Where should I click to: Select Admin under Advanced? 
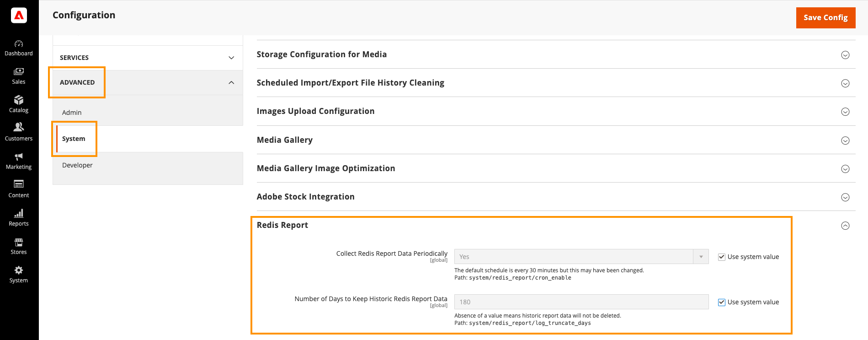[x=72, y=113]
